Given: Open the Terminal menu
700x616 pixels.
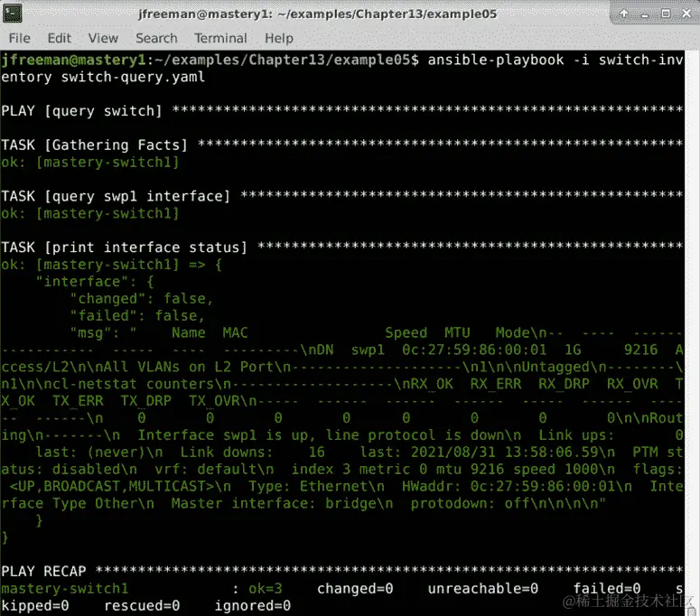Looking at the screenshot, I should [x=220, y=39].
